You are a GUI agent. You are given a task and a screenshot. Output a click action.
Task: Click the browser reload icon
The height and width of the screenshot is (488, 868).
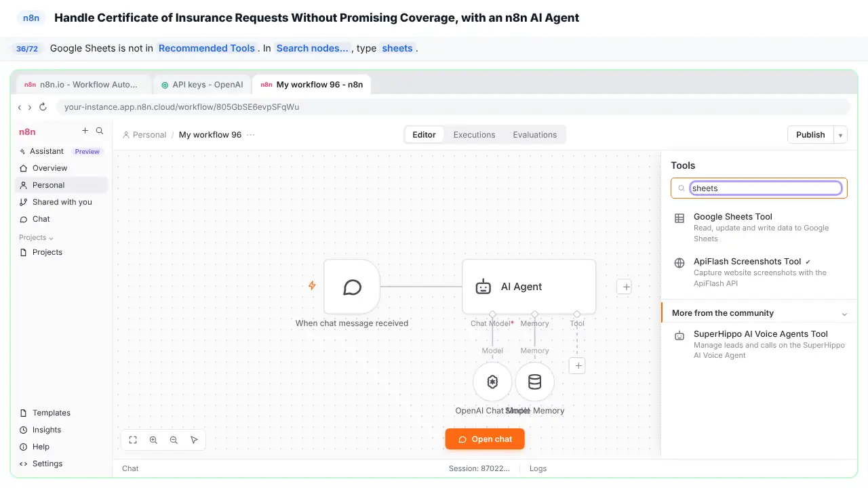point(43,107)
